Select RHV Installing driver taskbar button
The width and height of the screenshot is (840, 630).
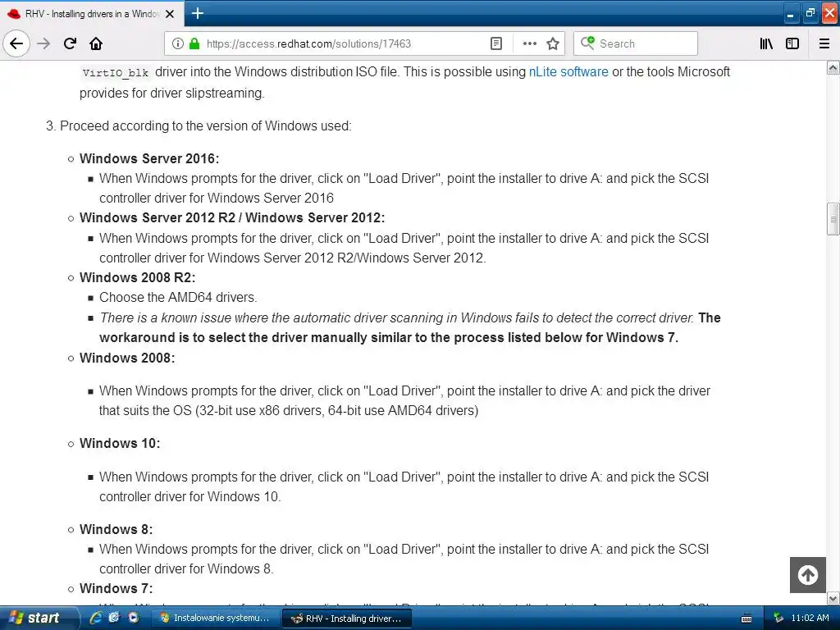(x=346, y=619)
